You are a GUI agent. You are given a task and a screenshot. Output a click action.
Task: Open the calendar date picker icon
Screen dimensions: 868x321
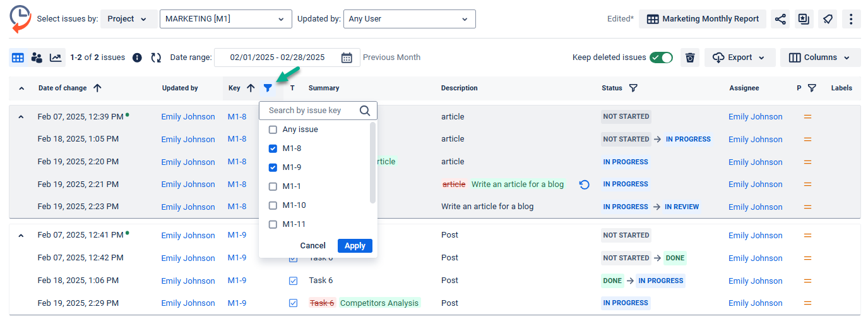[x=347, y=58]
